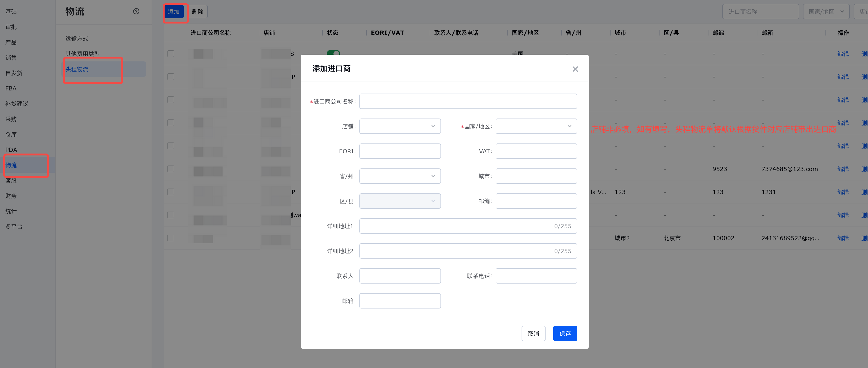This screenshot has width=868, height=368.
Task: Click 编辑 for the 7374685@123.com row
Action: (843, 169)
